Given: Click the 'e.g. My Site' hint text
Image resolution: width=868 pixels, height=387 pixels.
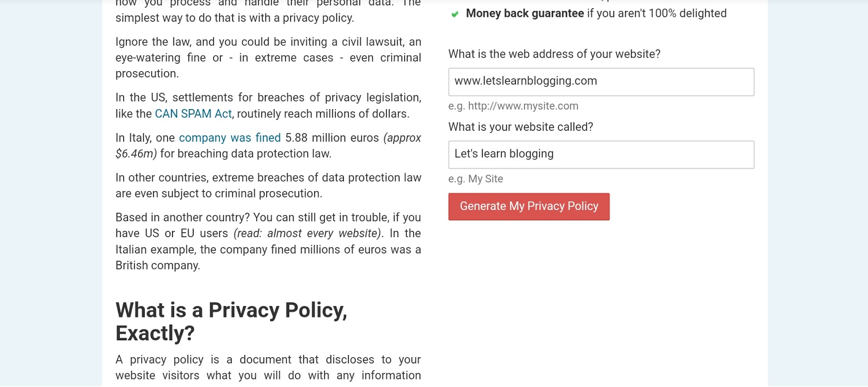Looking at the screenshot, I should (476, 179).
